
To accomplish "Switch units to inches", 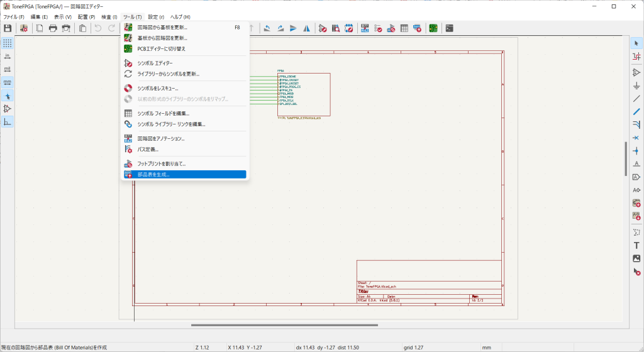I will point(8,56).
